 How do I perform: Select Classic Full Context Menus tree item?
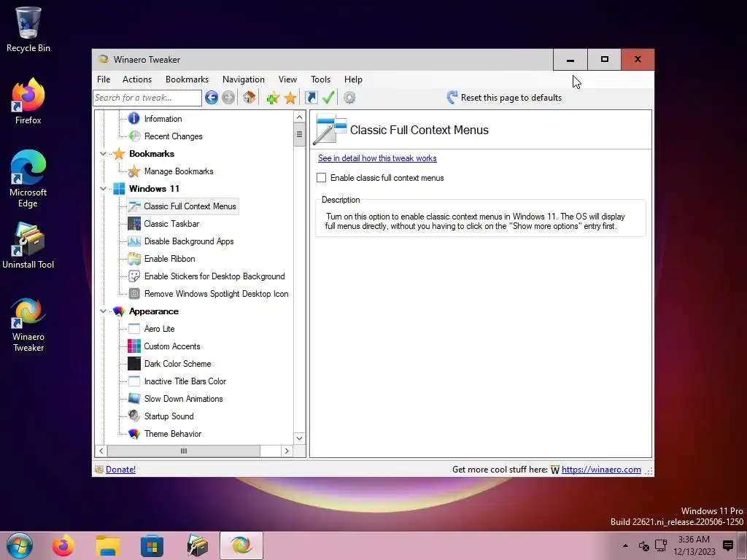pyautogui.click(x=183, y=206)
